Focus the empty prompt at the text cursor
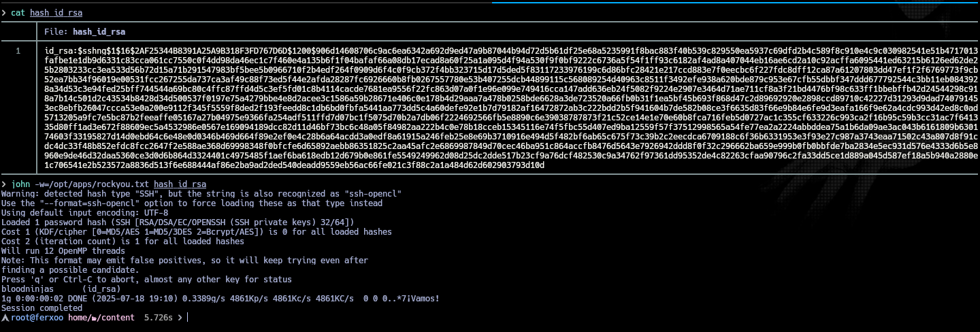 [x=187, y=318]
